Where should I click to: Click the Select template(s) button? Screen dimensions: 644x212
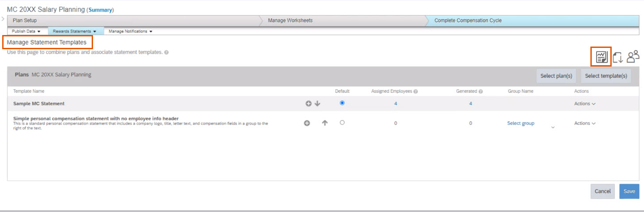point(605,76)
